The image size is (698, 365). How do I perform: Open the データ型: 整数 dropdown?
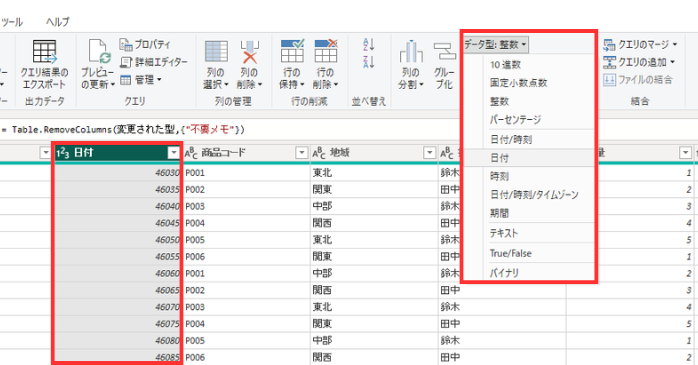(x=495, y=45)
